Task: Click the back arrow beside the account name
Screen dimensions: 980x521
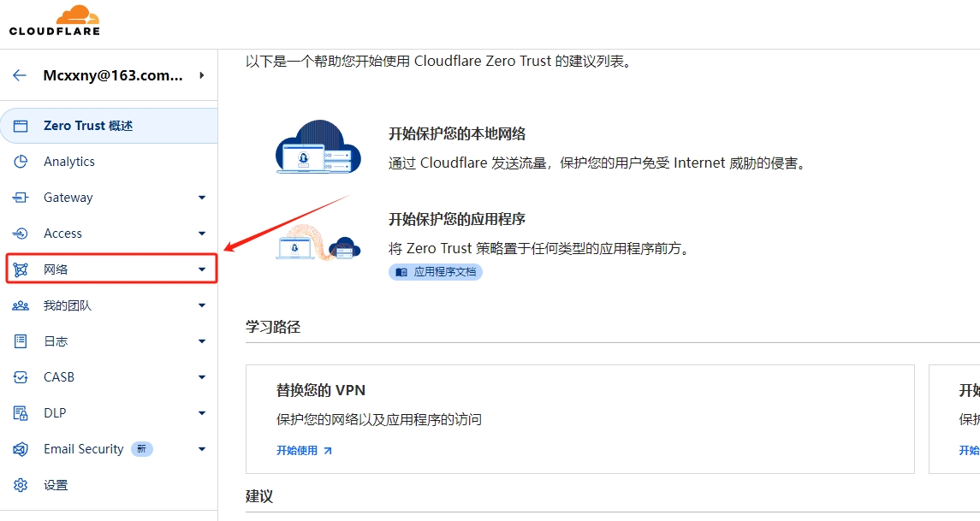Action: (x=20, y=75)
